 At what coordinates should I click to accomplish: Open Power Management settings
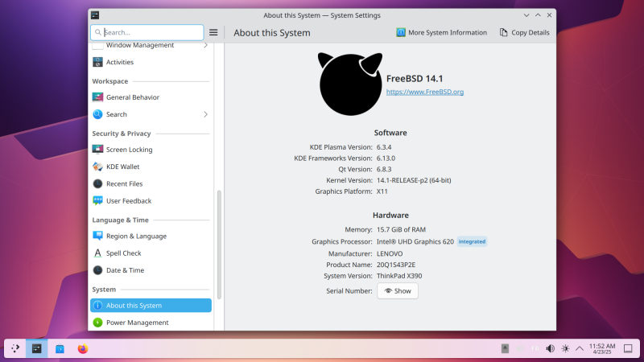point(151,323)
